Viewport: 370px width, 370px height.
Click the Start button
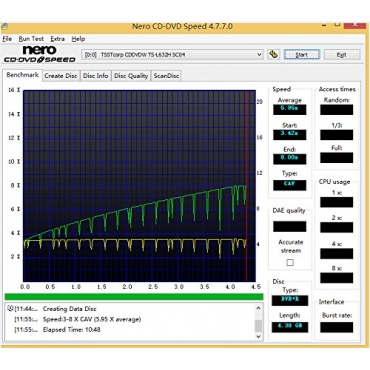click(302, 55)
